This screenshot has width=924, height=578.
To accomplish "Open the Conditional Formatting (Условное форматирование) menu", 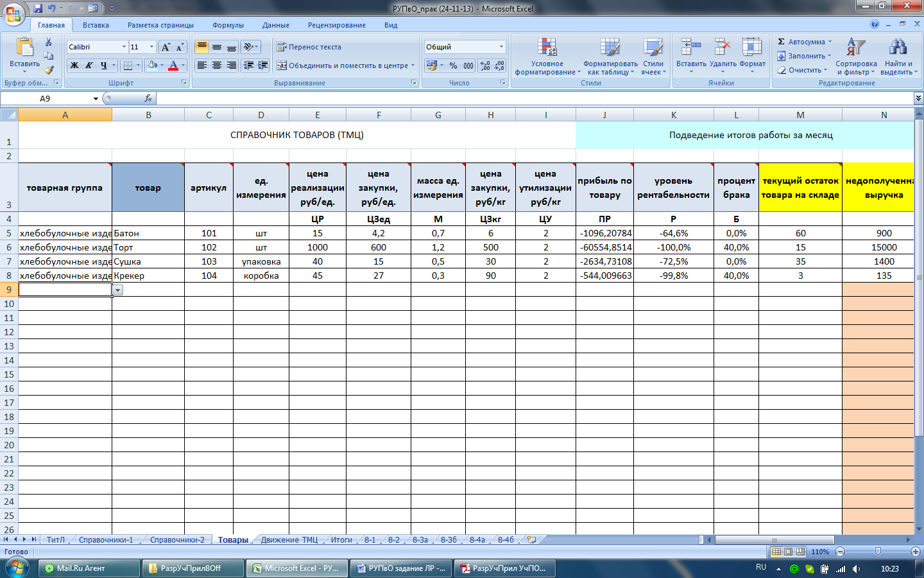I will (547, 57).
